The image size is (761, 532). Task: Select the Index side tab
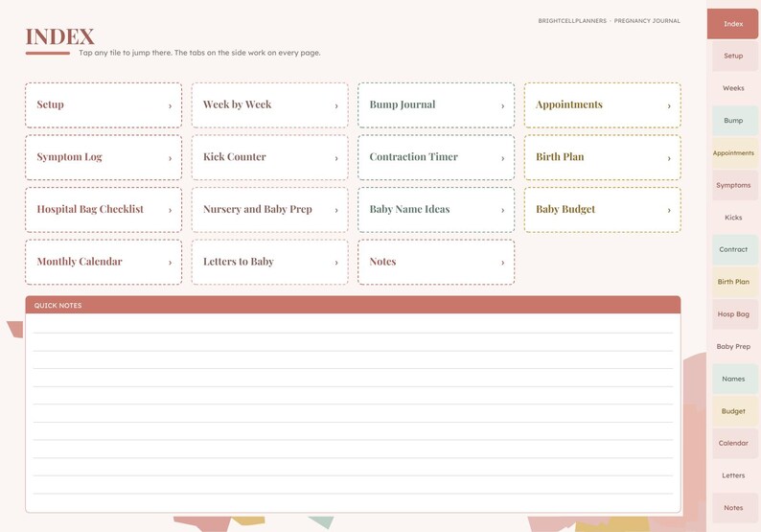733,24
